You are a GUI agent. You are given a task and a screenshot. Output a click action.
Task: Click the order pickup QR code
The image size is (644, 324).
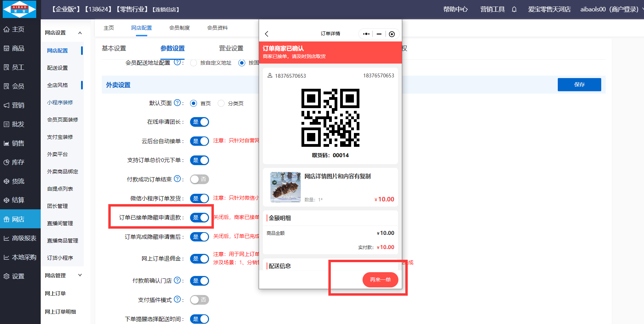pos(330,118)
